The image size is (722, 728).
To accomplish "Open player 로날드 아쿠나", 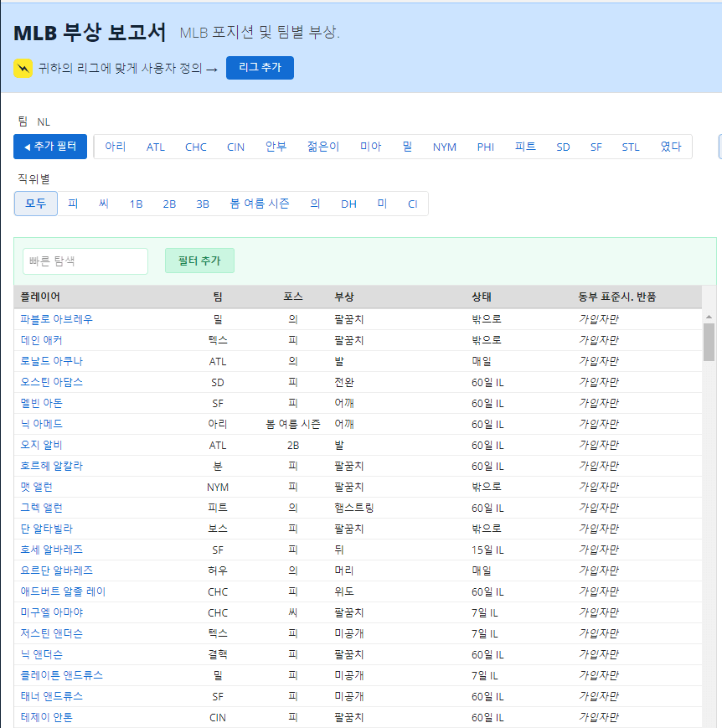I will [52, 361].
